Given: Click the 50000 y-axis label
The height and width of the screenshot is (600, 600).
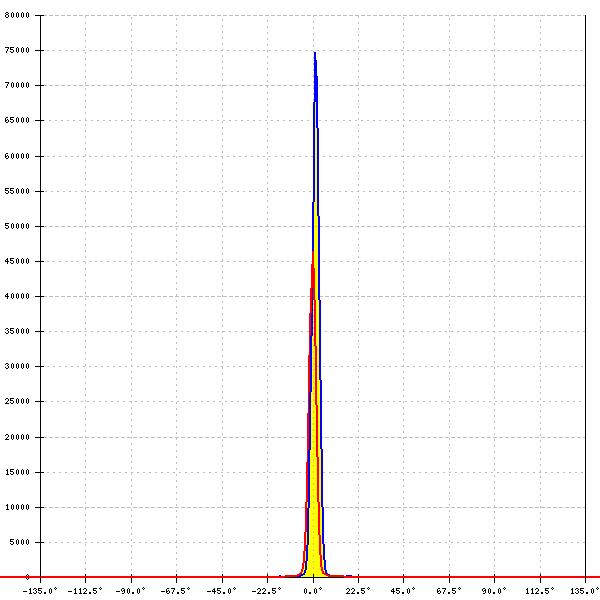Looking at the screenshot, I should (x=17, y=226).
